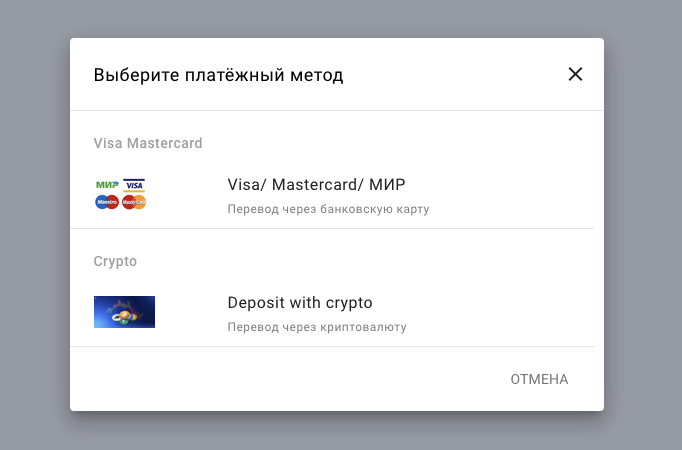The image size is (682, 450).
Task: Click the ОТМЕНА button
Action: click(x=539, y=379)
